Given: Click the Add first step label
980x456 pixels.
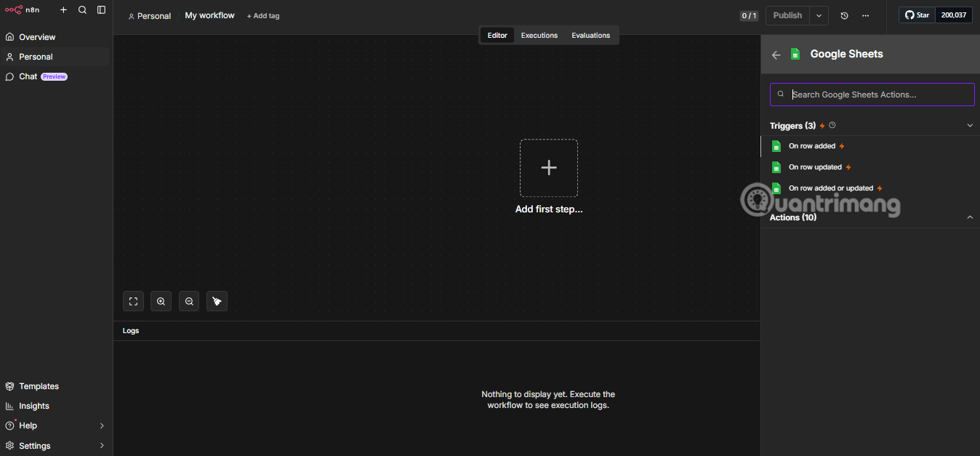Looking at the screenshot, I should pyautogui.click(x=549, y=209).
